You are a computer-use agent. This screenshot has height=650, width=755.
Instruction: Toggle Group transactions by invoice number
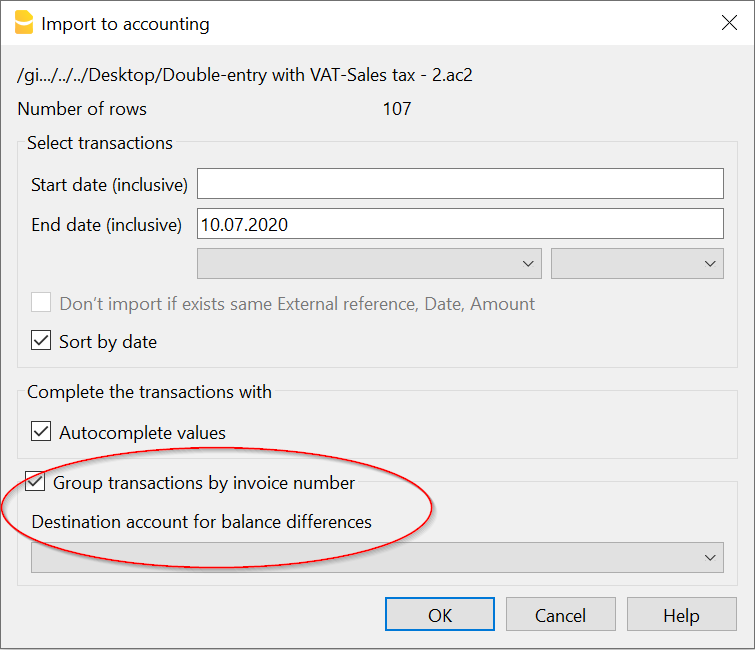coord(36,483)
